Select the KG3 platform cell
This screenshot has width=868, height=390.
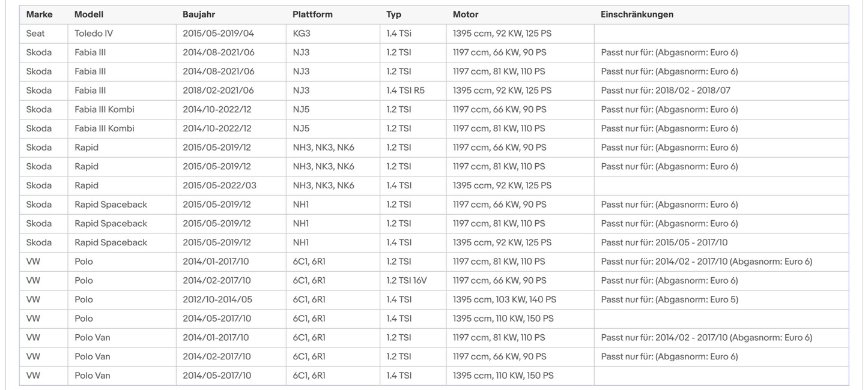(x=302, y=34)
